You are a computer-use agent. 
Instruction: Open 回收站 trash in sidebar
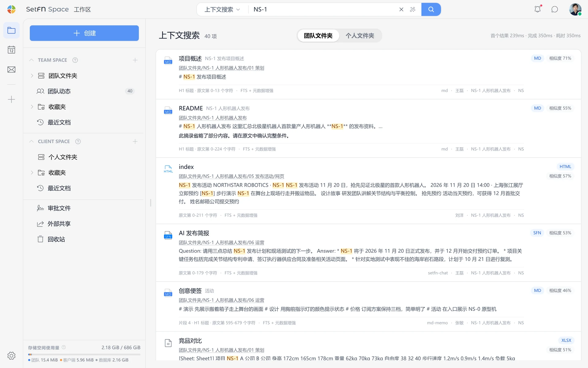[84, 239]
